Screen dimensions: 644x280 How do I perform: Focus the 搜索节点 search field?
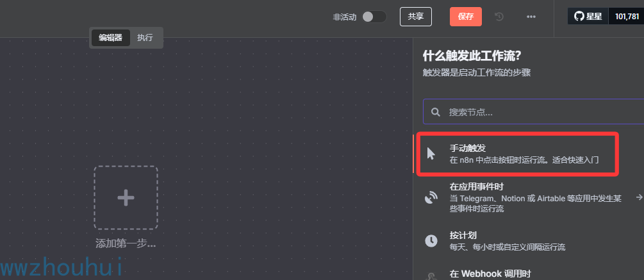point(534,111)
